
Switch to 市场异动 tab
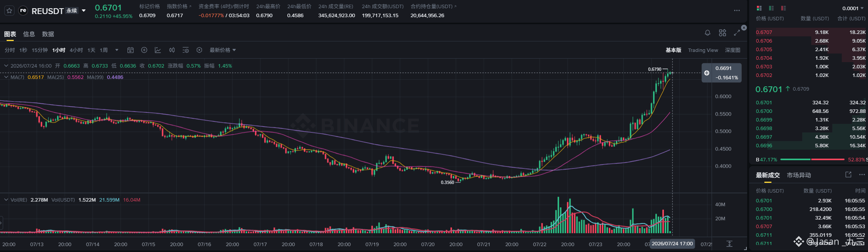pyautogui.click(x=799, y=175)
